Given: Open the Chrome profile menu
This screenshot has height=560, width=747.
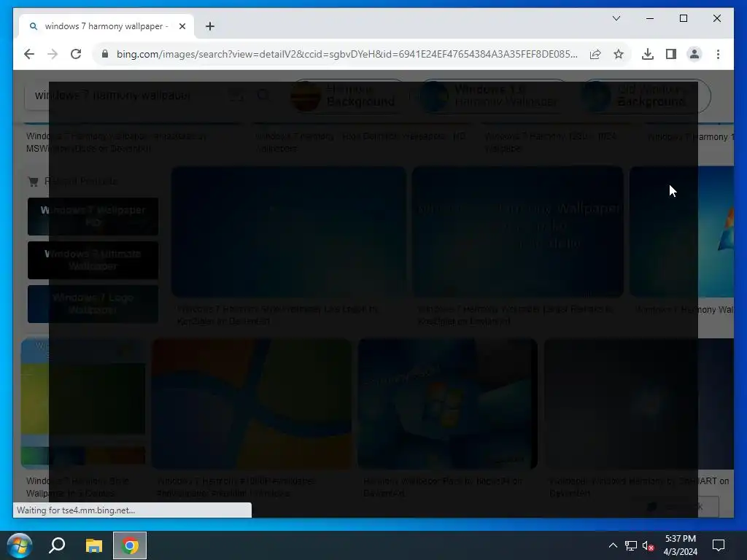Looking at the screenshot, I should [694, 54].
